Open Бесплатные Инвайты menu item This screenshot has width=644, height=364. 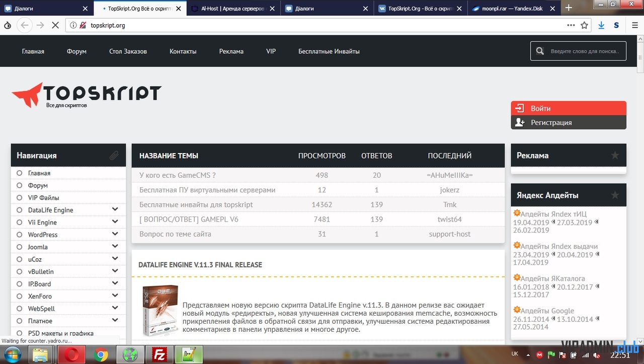coord(329,51)
